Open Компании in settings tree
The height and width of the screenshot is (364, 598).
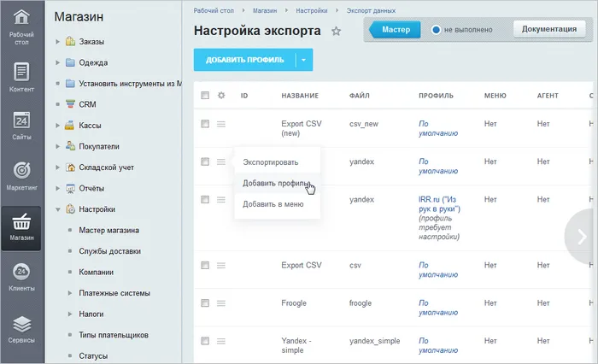click(96, 272)
